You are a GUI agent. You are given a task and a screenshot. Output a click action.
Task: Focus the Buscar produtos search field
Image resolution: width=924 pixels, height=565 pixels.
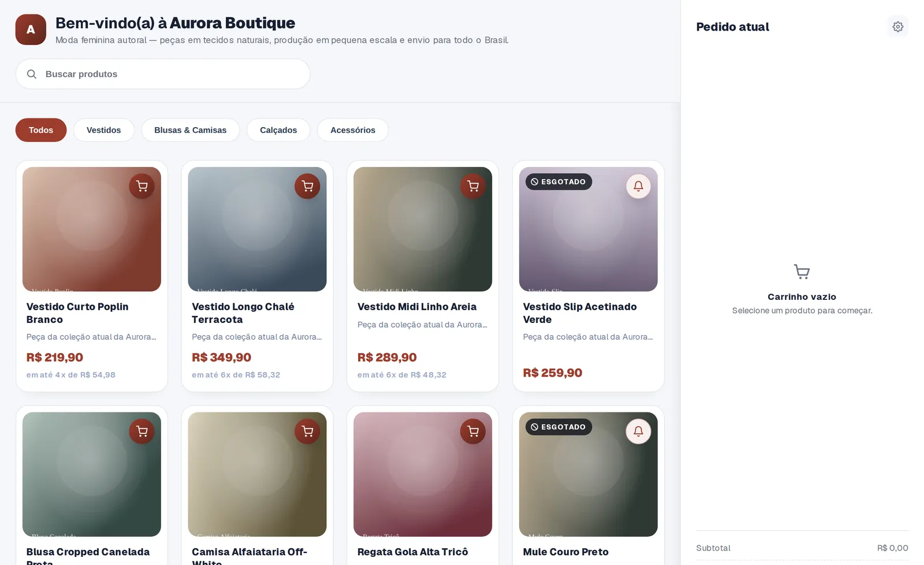point(163,74)
